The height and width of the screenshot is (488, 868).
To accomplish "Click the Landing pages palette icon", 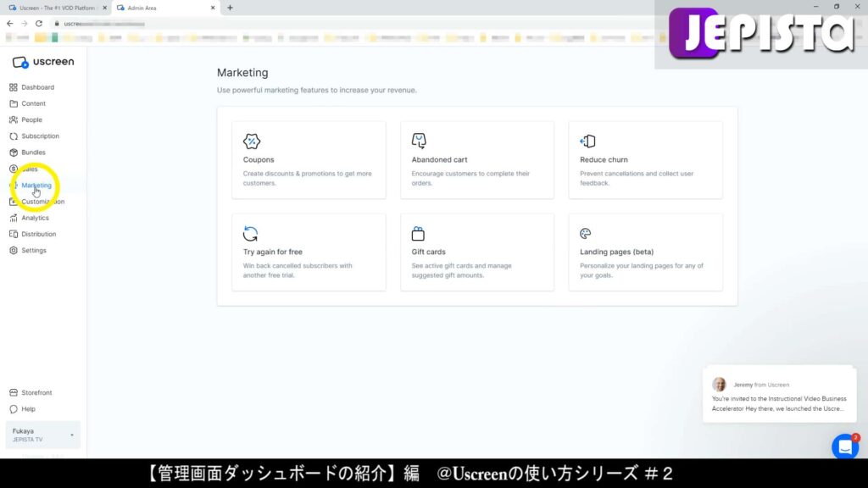I will (x=585, y=234).
